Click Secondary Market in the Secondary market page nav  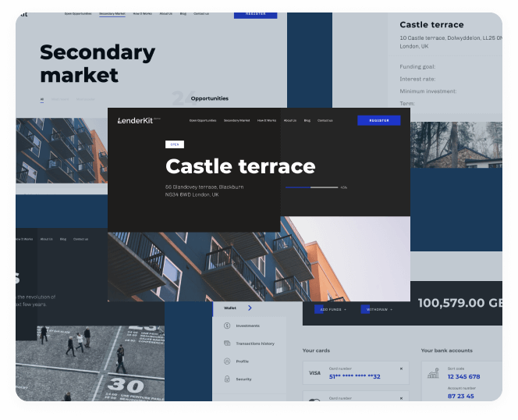click(x=112, y=14)
